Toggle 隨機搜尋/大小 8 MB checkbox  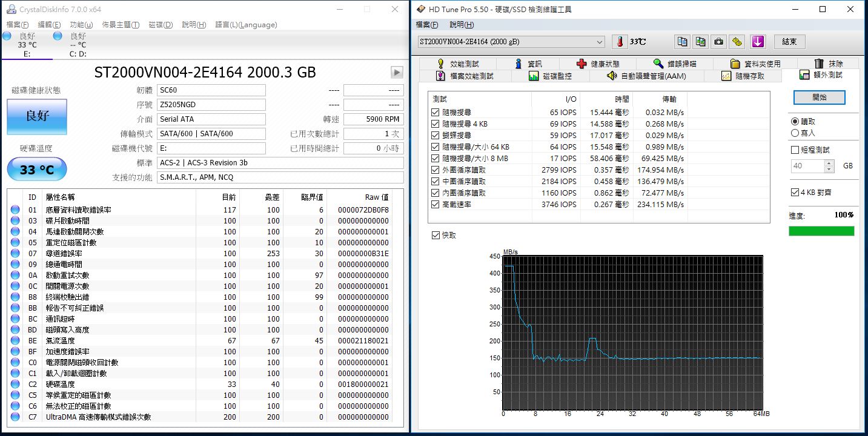(435, 159)
